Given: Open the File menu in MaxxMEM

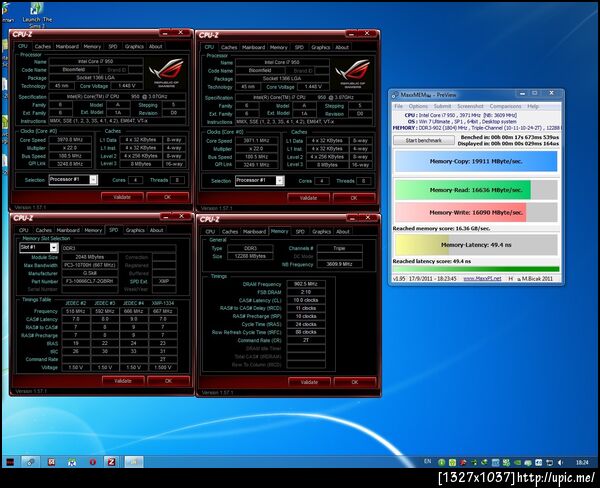Looking at the screenshot, I should pyautogui.click(x=398, y=106).
